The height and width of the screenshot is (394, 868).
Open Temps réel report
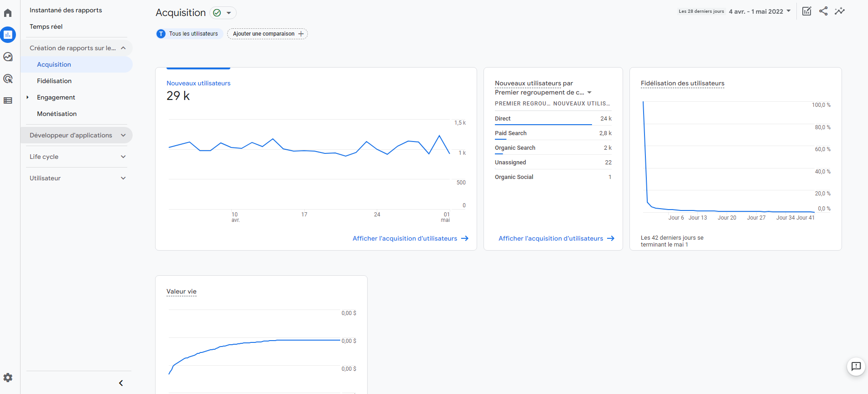click(x=46, y=26)
